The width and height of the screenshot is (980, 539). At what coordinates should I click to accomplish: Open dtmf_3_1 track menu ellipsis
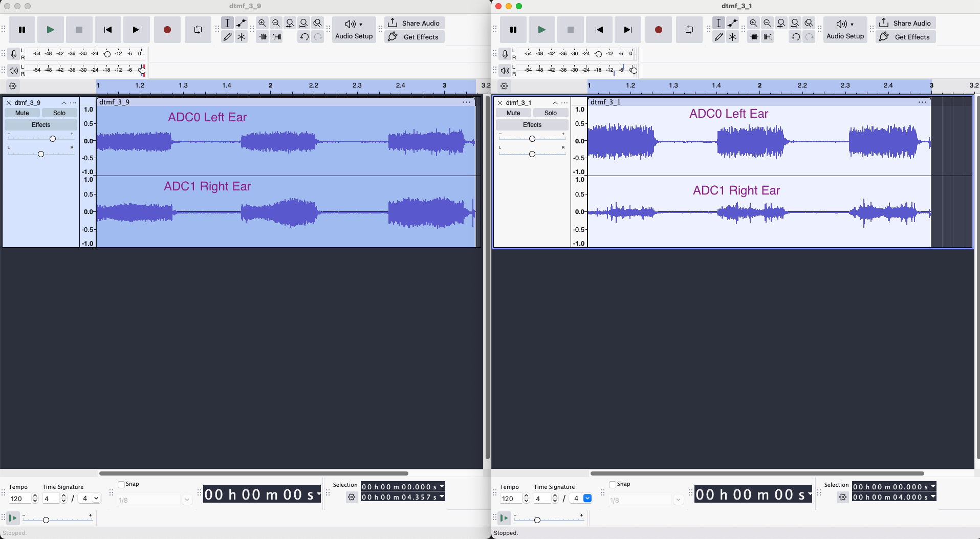click(564, 103)
